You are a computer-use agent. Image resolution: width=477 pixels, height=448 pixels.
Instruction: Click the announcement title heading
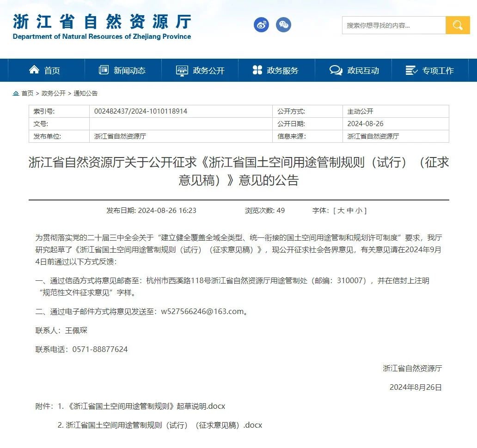tap(239, 171)
